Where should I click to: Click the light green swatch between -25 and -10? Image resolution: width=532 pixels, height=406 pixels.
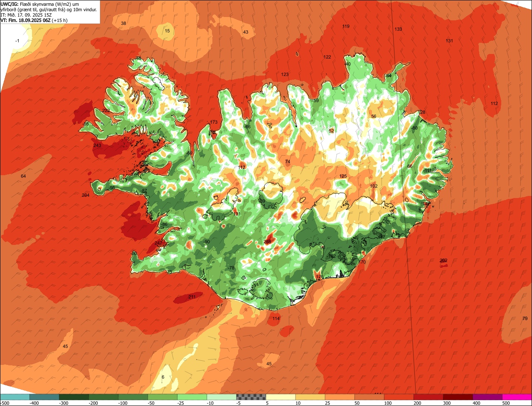click(x=192, y=397)
